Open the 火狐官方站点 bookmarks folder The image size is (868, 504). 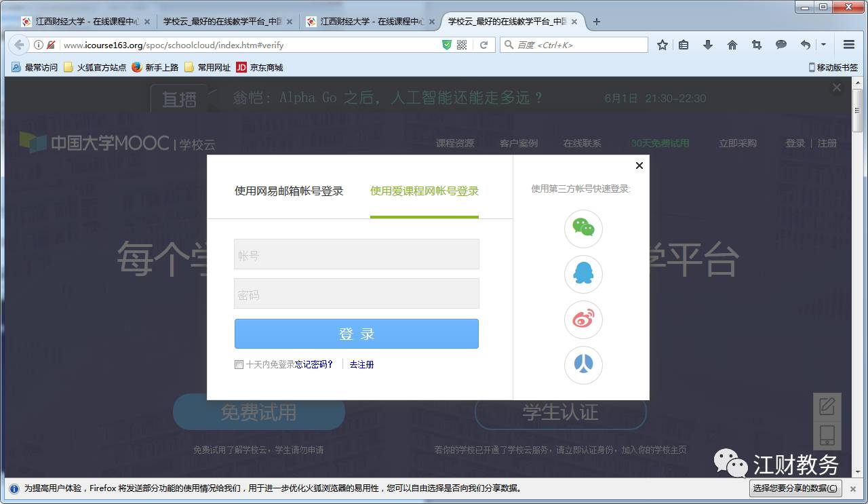coord(95,67)
